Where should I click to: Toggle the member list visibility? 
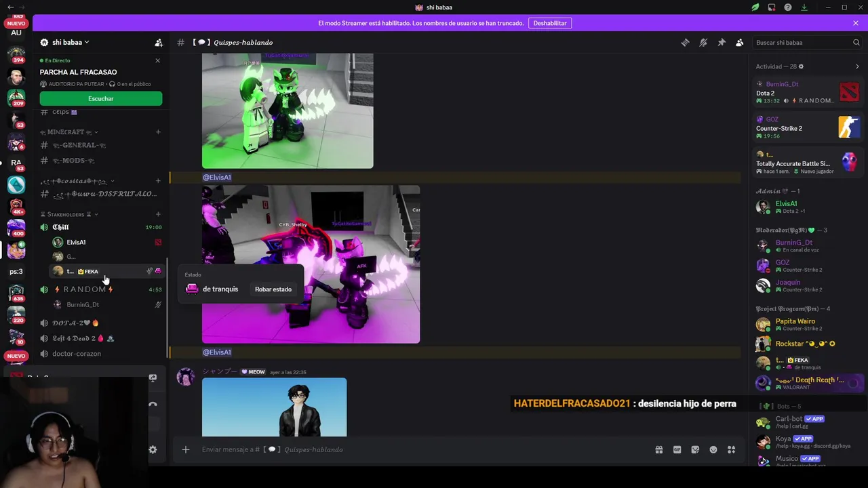pyautogui.click(x=740, y=42)
